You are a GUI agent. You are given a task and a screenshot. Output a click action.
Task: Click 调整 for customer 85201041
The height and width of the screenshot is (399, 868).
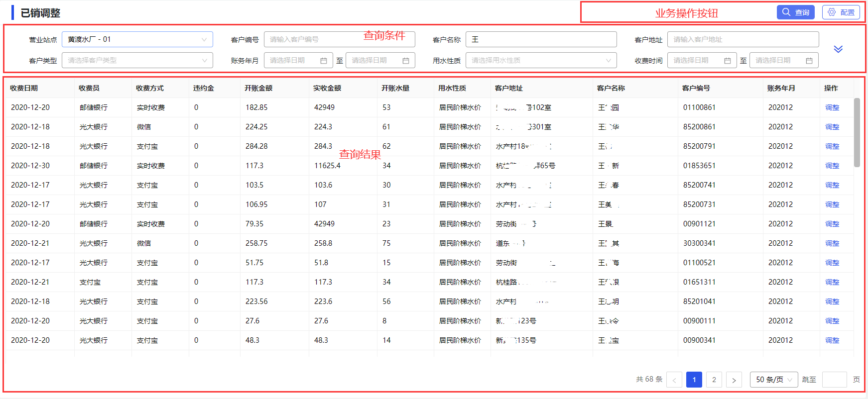832,301
